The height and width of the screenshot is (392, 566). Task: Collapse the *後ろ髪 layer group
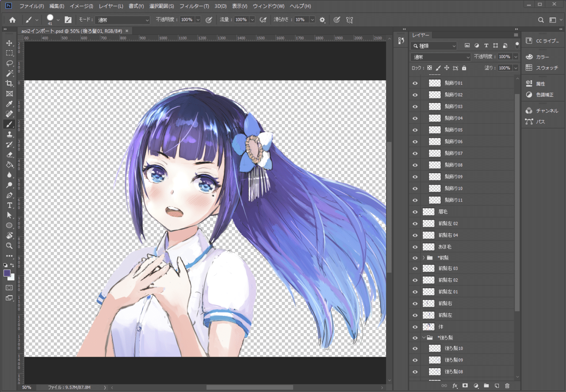click(424, 338)
